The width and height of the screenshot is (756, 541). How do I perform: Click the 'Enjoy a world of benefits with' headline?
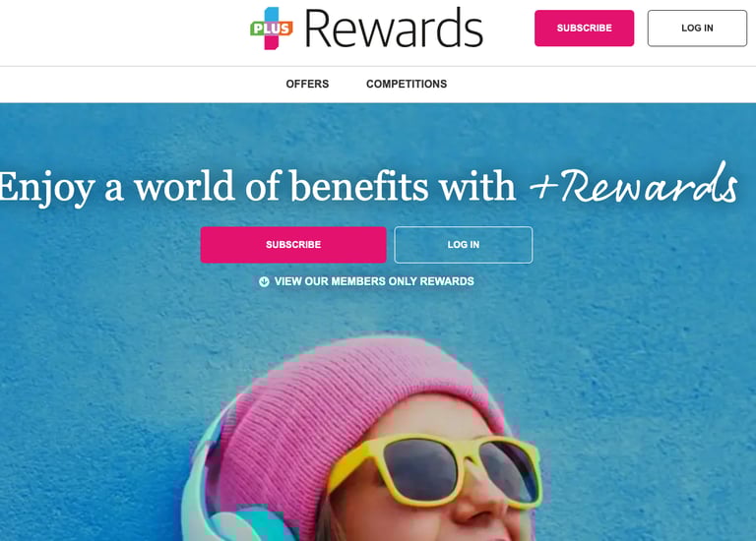[x=258, y=188]
